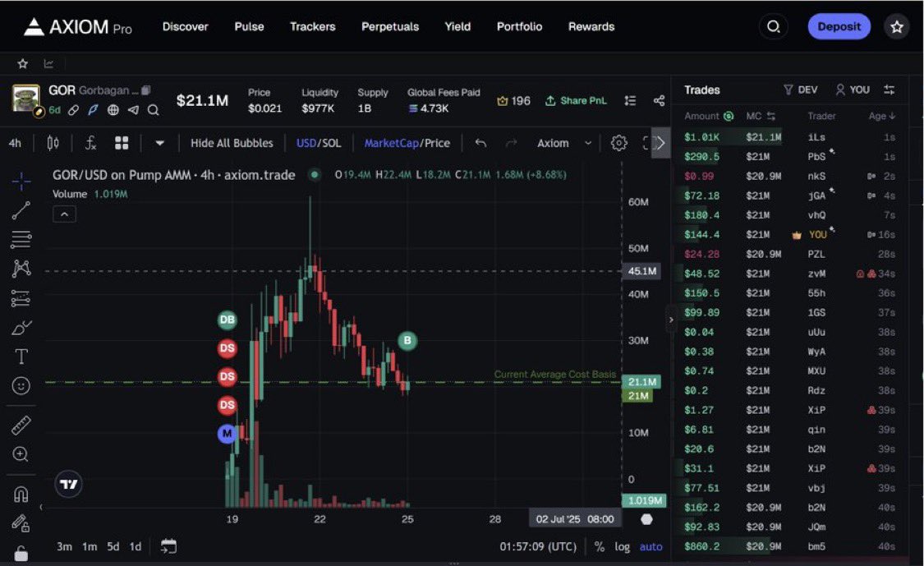Select the brush drawing tool
Image resolution: width=924 pixels, height=566 pixels.
click(21, 328)
